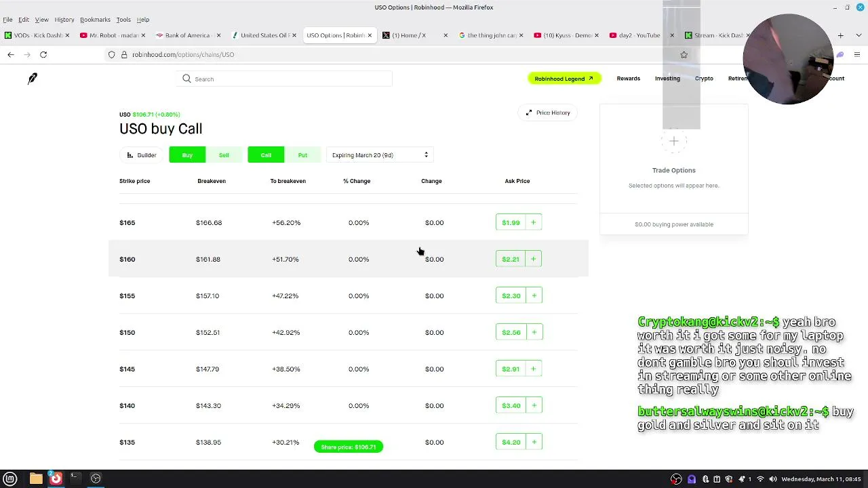Open the Expiring March 20 dropdown

click(380, 155)
